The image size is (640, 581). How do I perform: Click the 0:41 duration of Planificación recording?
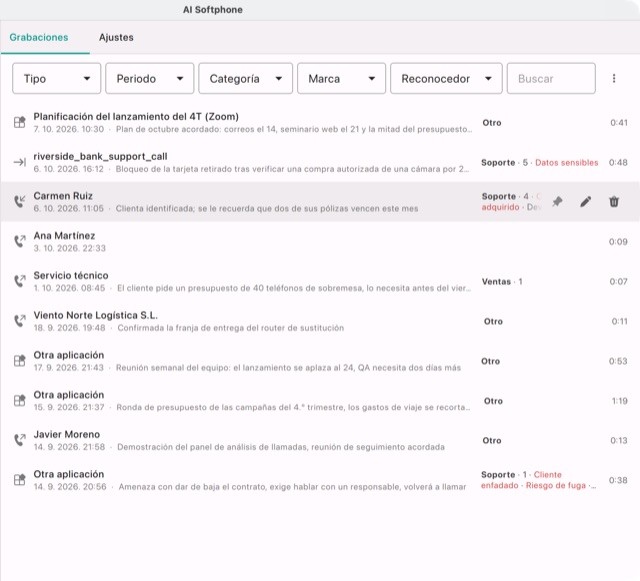pos(619,122)
